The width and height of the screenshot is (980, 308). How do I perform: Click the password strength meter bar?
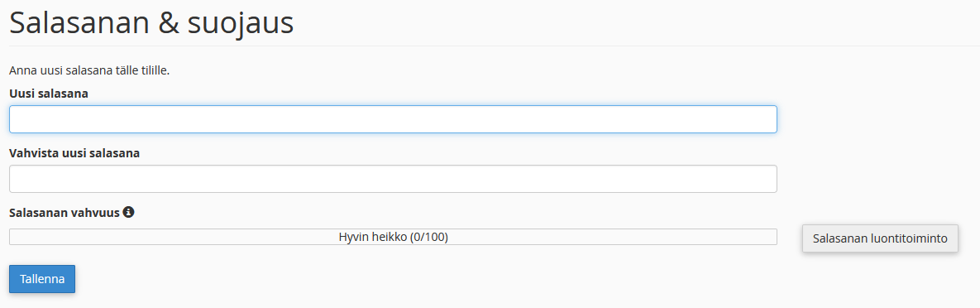click(393, 237)
